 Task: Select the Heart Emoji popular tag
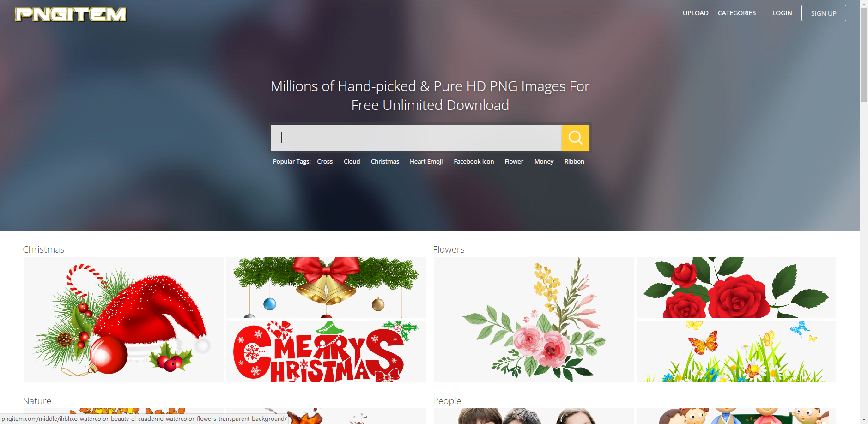[x=426, y=161]
